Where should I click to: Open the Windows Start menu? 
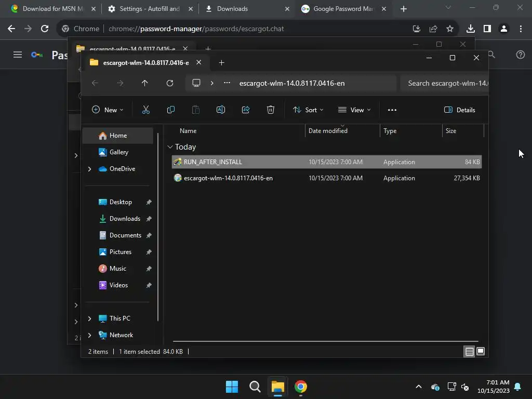[x=232, y=387]
